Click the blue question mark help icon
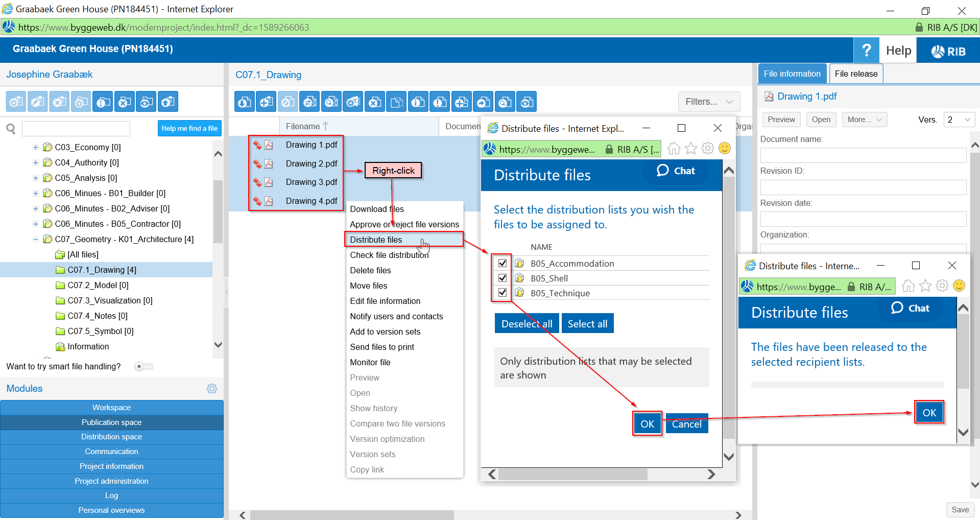This screenshot has height=520, width=980. [x=866, y=50]
